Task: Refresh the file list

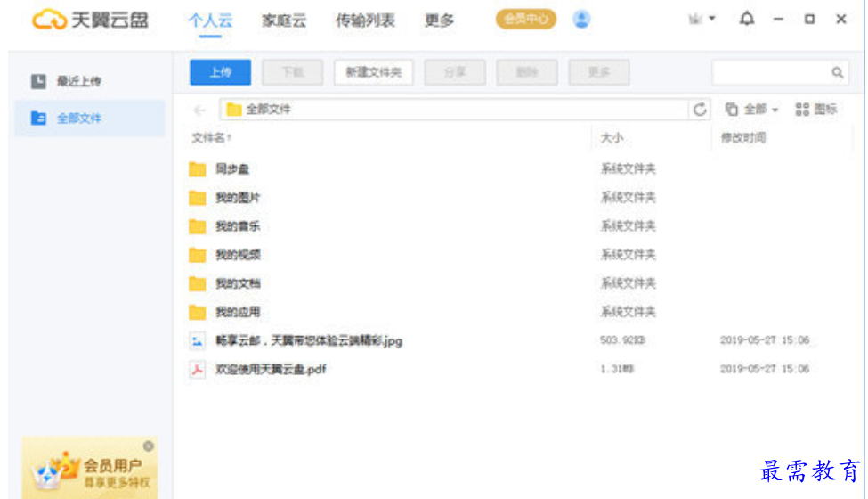Action: coord(700,110)
